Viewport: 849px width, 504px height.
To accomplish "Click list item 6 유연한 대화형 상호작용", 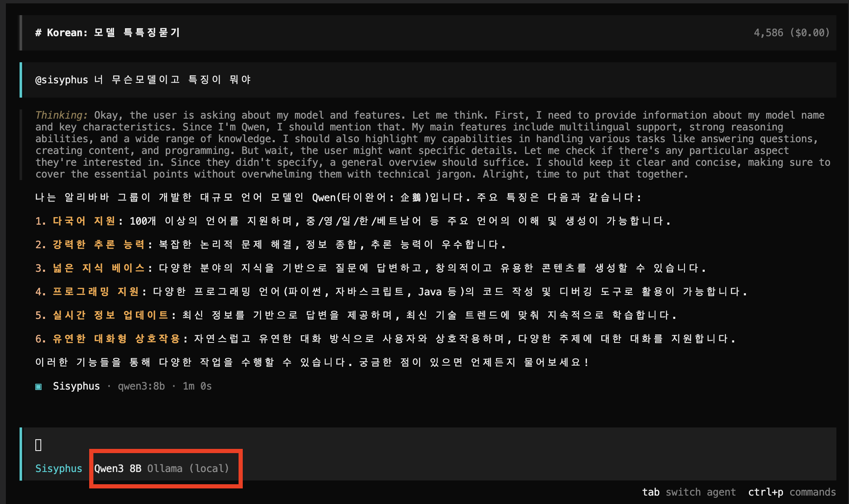I will click(x=116, y=339).
